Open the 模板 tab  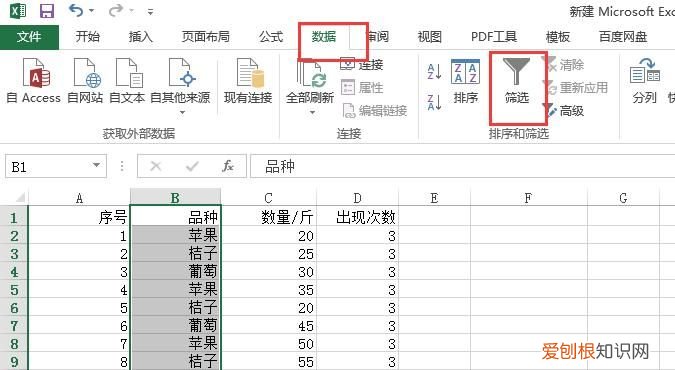pos(558,37)
